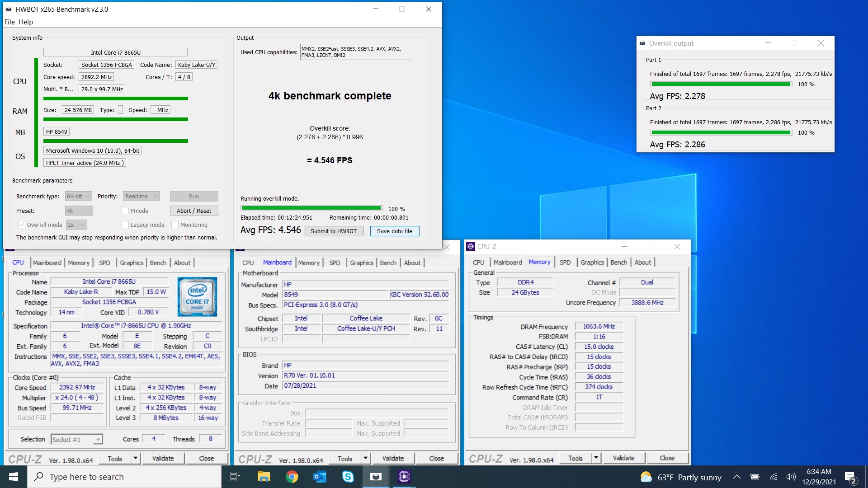
Task: Click the Used CPU capabilities text box
Action: click(356, 52)
